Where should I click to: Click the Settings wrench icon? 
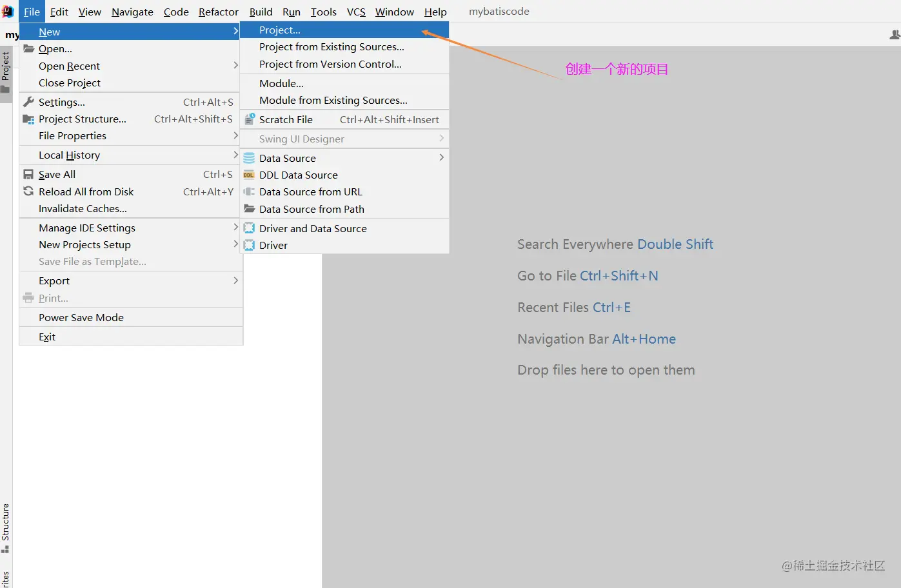click(28, 101)
